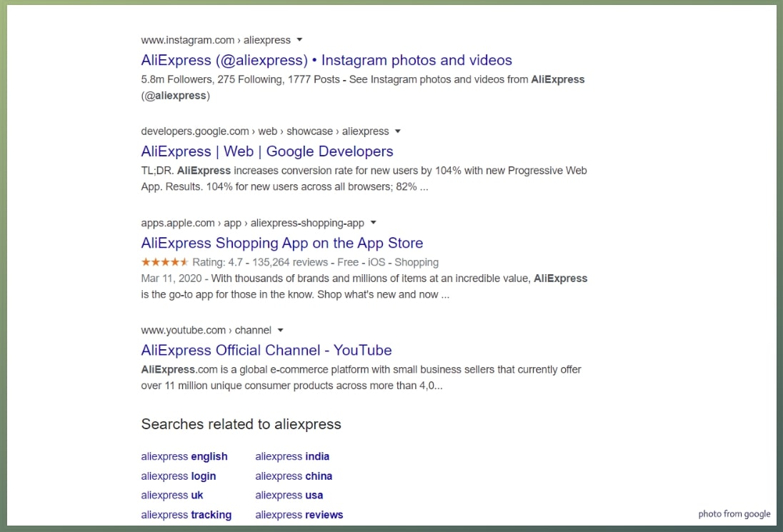783x532 pixels.
Task: Open related search aliexpress usa
Action: coord(289,495)
